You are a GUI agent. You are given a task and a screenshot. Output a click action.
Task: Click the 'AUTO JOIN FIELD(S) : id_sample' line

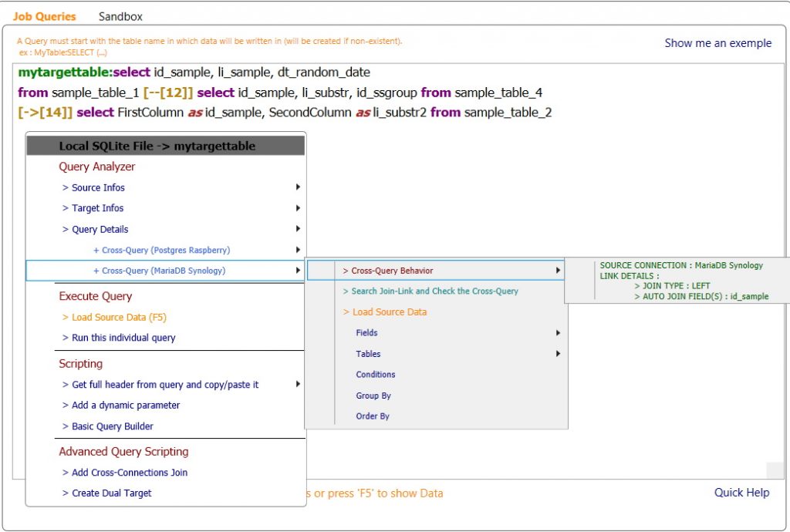[701, 296]
